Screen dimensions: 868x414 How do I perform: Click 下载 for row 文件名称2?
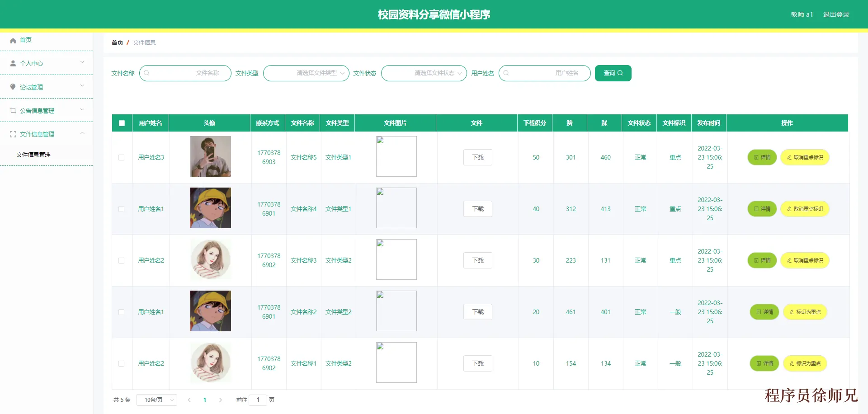coord(478,312)
